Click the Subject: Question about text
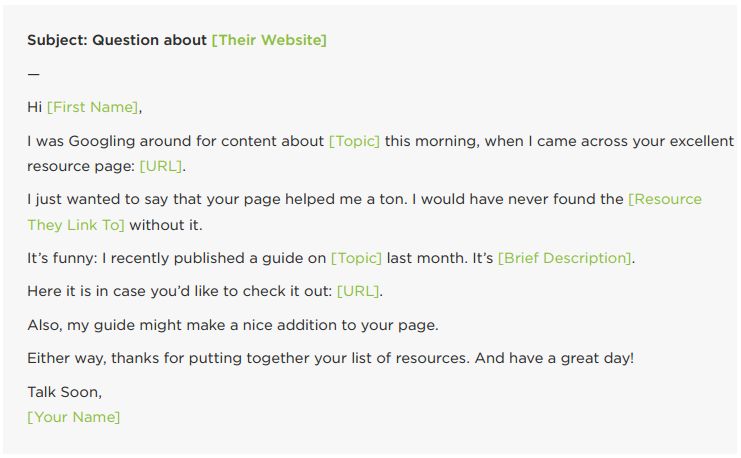741x458 pixels. click(x=117, y=40)
